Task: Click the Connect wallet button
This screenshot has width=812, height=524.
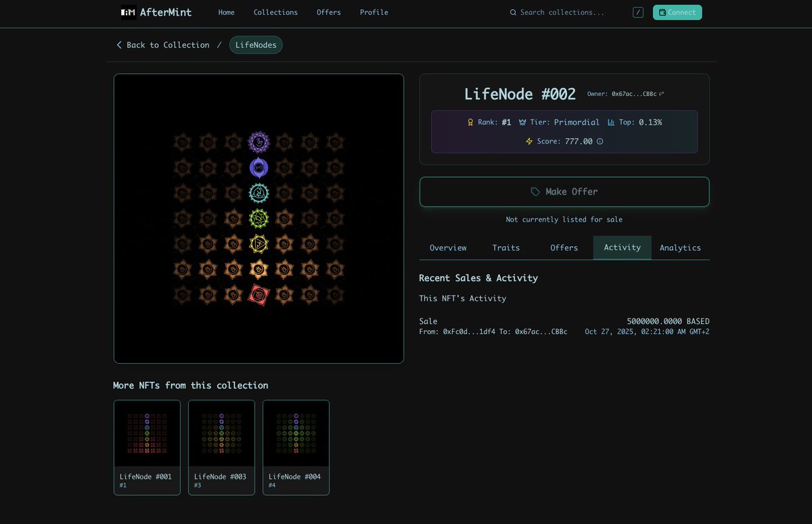Action: pyautogui.click(x=677, y=12)
